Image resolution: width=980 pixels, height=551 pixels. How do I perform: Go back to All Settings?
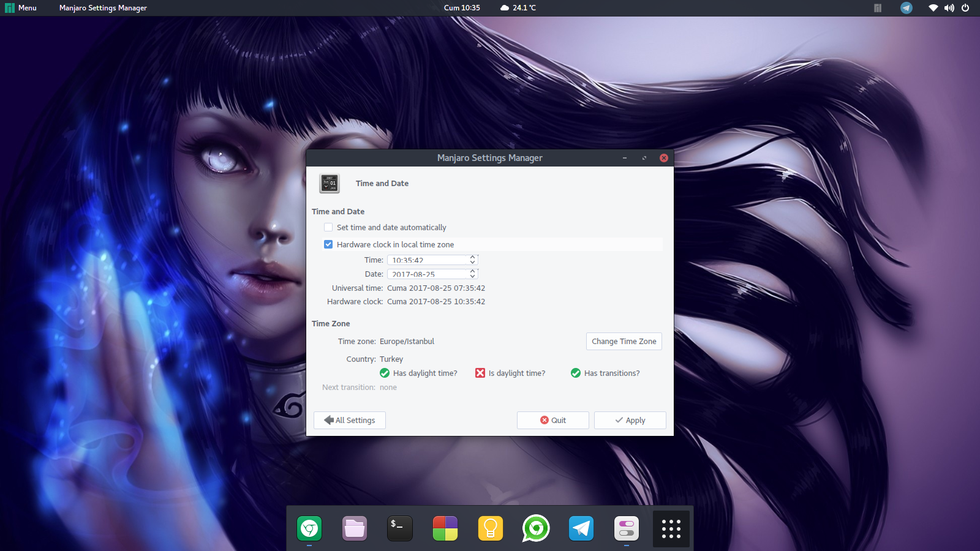pyautogui.click(x=350, y=420)
